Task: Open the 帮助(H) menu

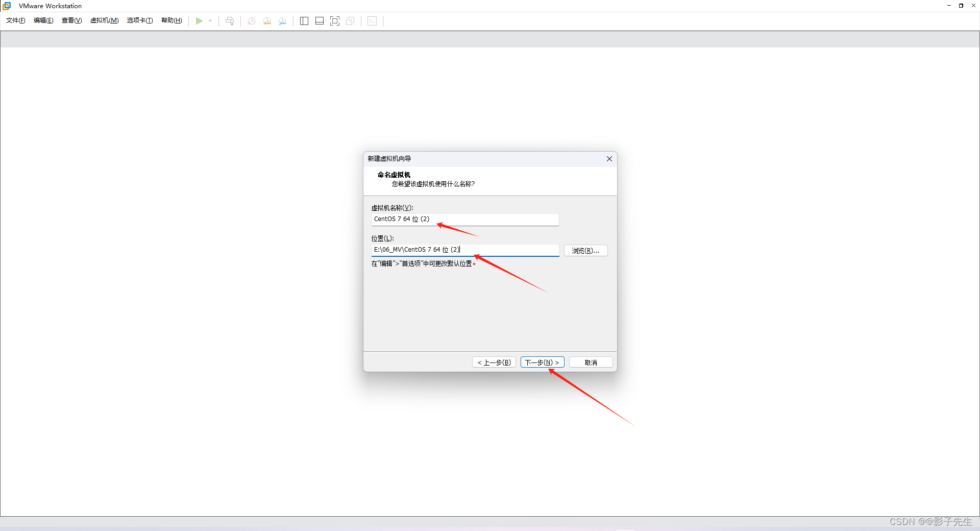Action: click(171, 20)
